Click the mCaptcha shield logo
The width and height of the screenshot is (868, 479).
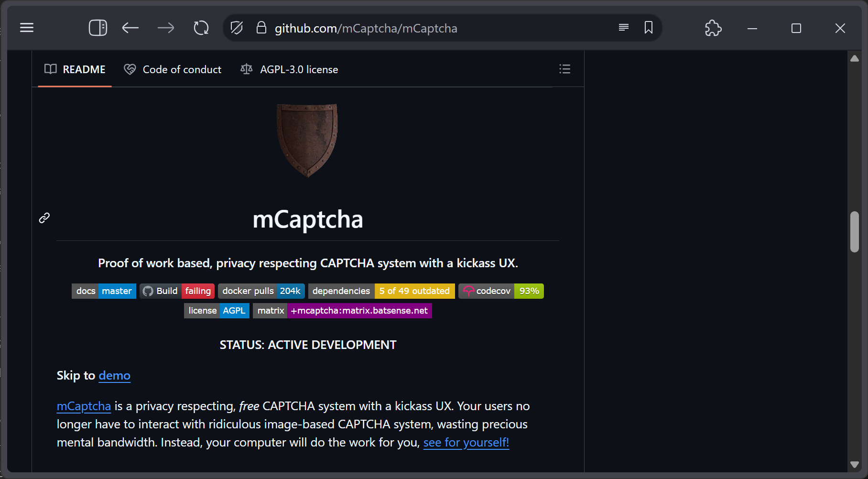pyautogui.click(x=307, y=141)
